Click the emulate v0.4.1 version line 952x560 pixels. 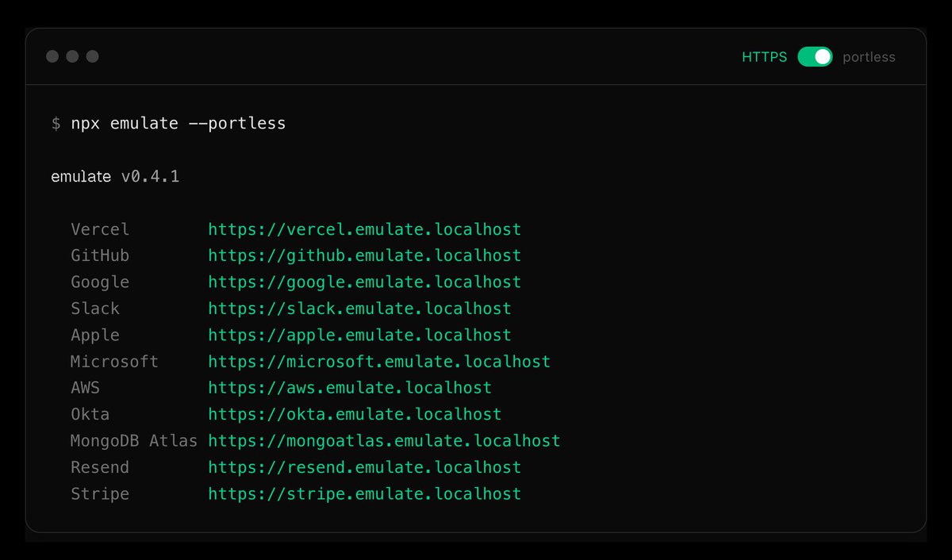click(115, 176)
